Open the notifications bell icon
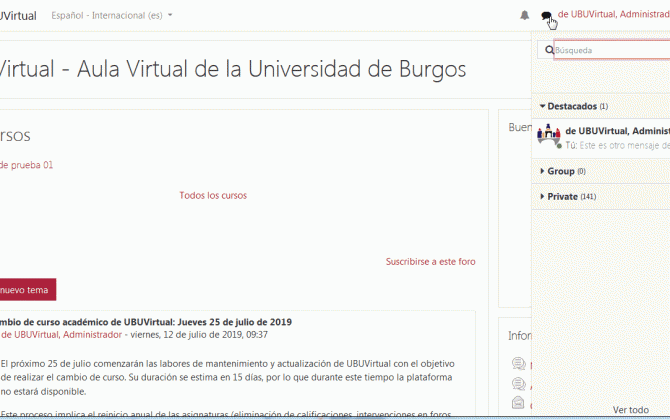 pyautogui.click(x=524, y=15)
